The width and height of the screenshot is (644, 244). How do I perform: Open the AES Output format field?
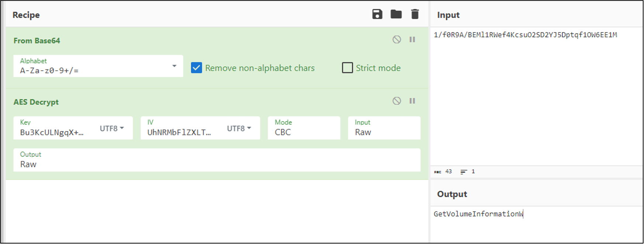(x=217, y=160)
